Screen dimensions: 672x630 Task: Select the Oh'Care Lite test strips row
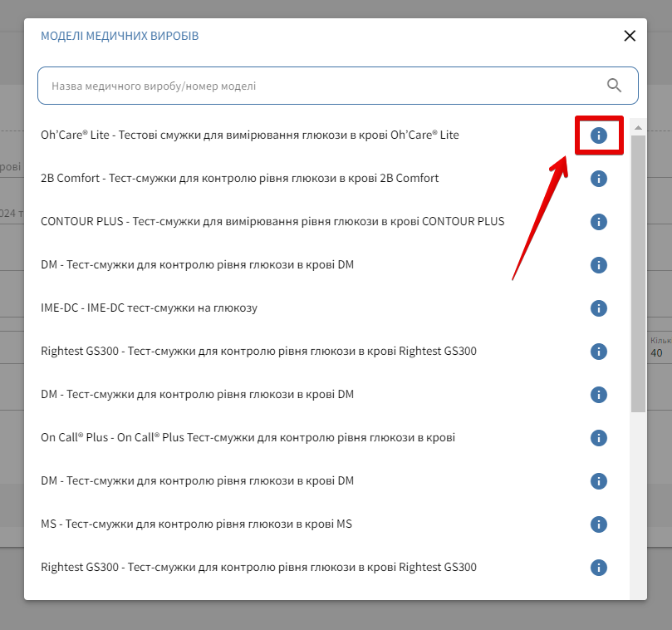(x=249, y=135)
